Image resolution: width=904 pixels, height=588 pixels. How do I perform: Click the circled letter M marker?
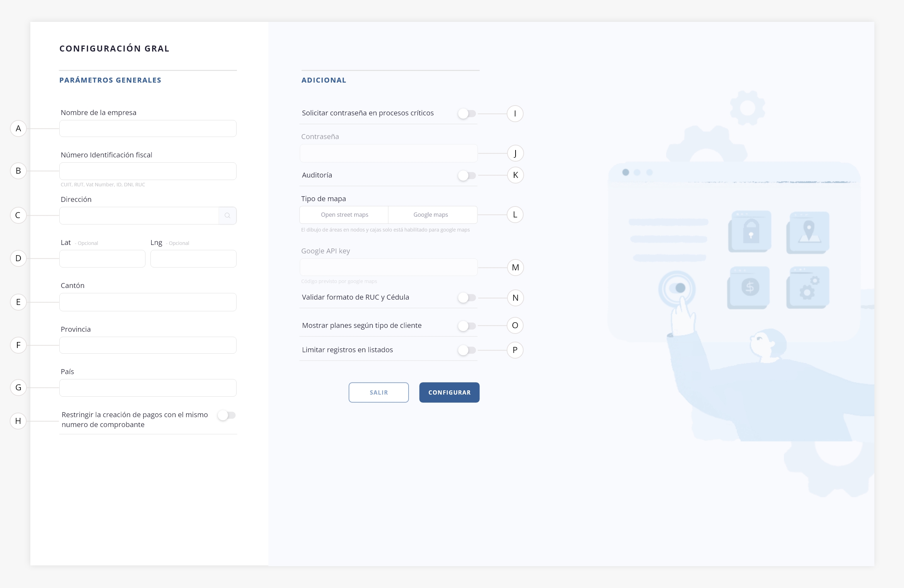[x=515, y=268]
